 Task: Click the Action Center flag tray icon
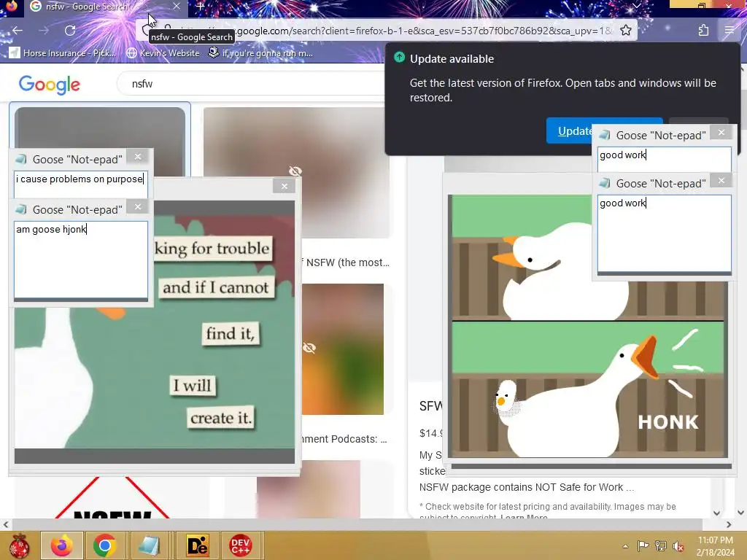643,545
